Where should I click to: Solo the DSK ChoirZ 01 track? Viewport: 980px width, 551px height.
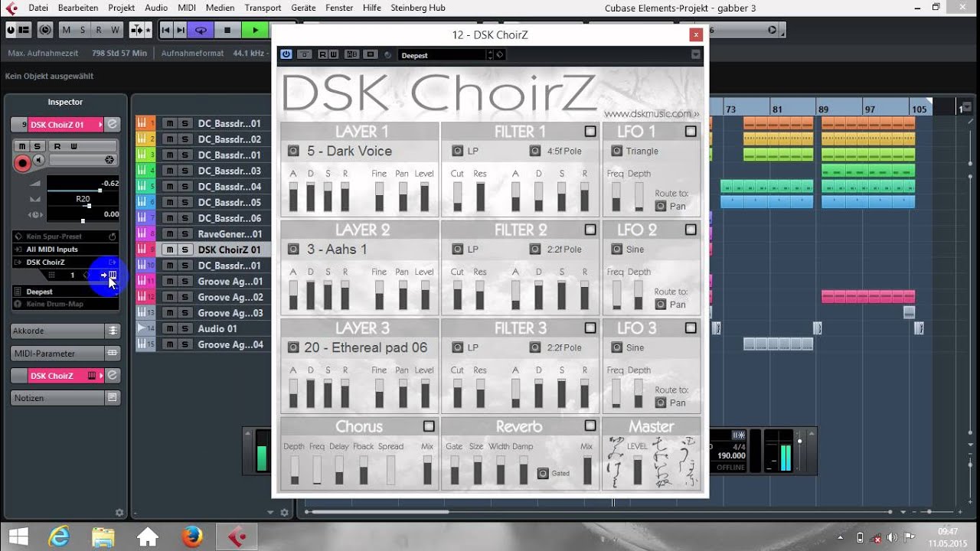coord(185,249)
